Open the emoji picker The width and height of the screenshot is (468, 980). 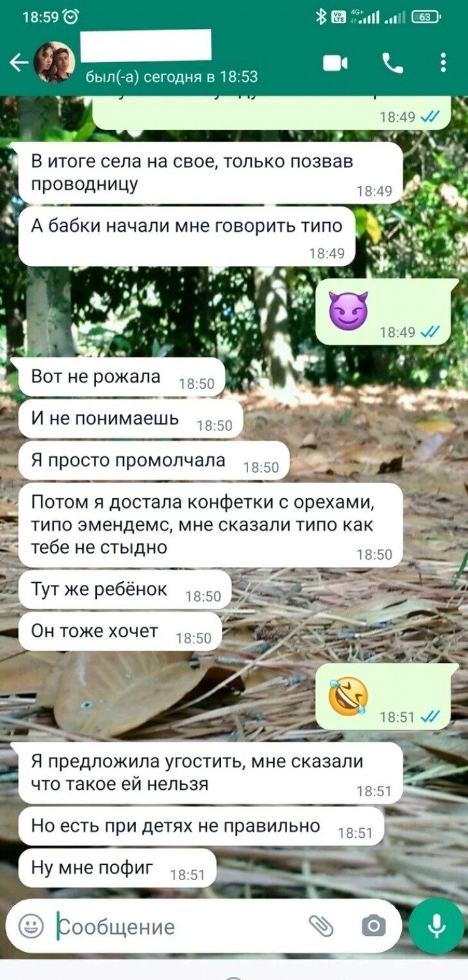(x=31, y=926)
